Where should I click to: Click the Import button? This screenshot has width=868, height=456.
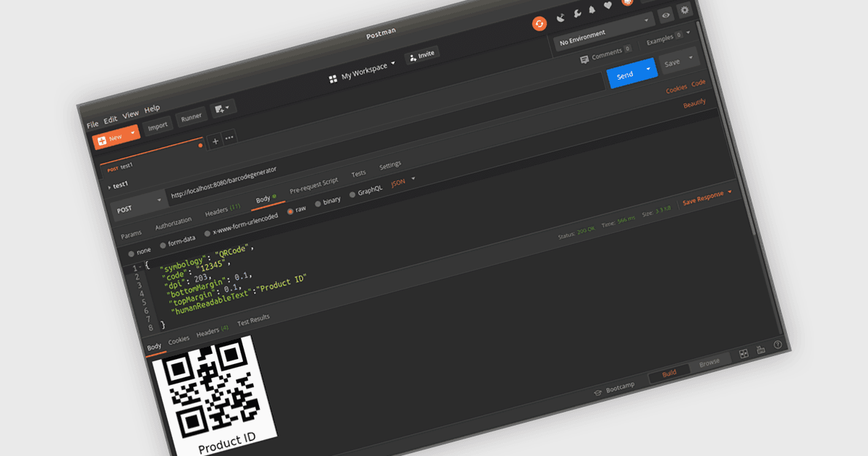click(158, 125)
